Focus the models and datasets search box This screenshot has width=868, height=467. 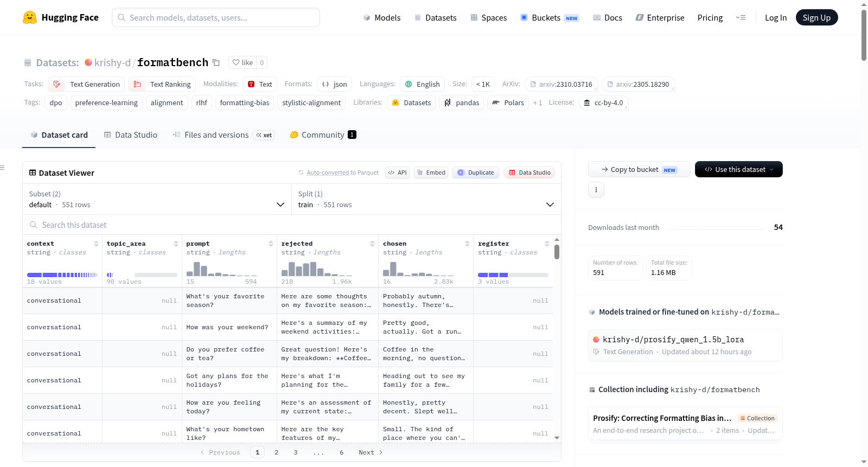click(x=216, y=17)
